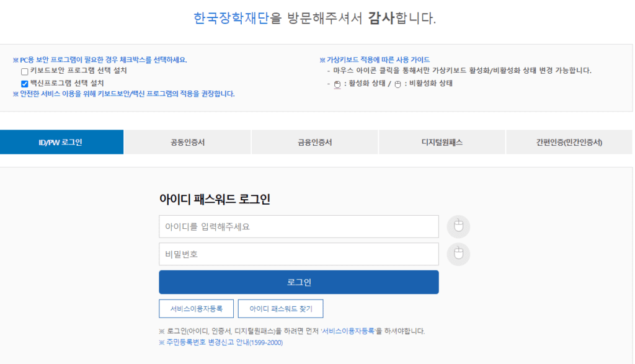Switch to the 공동인증서 tab
This screenshot has height=364, width=635.
[187, 142]
